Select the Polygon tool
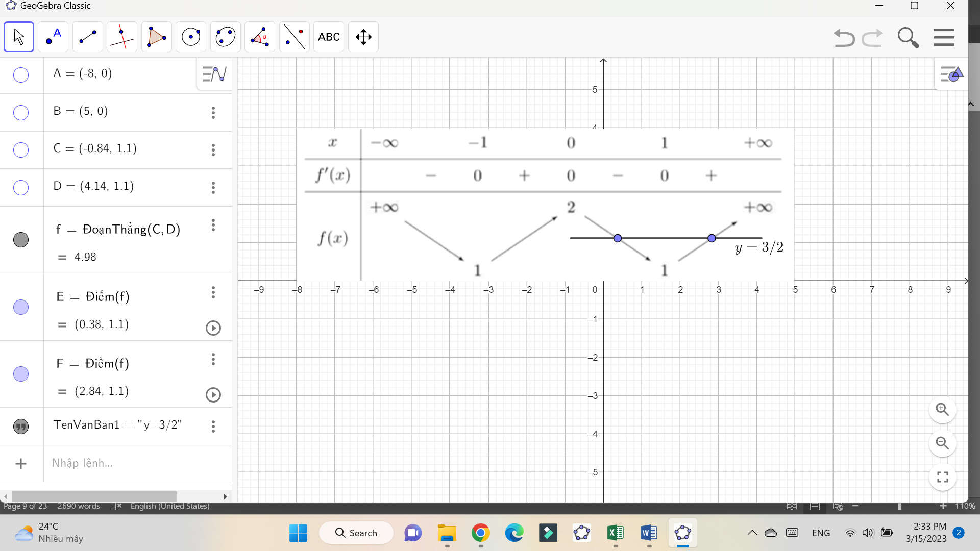This screenshot has width=980, height=551. (x=156, y=37)
